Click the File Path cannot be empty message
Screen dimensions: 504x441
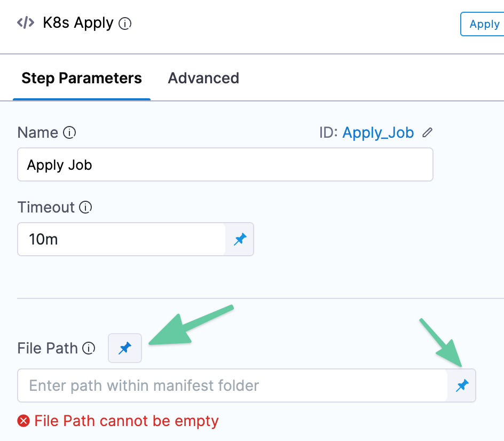click(x=127, y=421)
